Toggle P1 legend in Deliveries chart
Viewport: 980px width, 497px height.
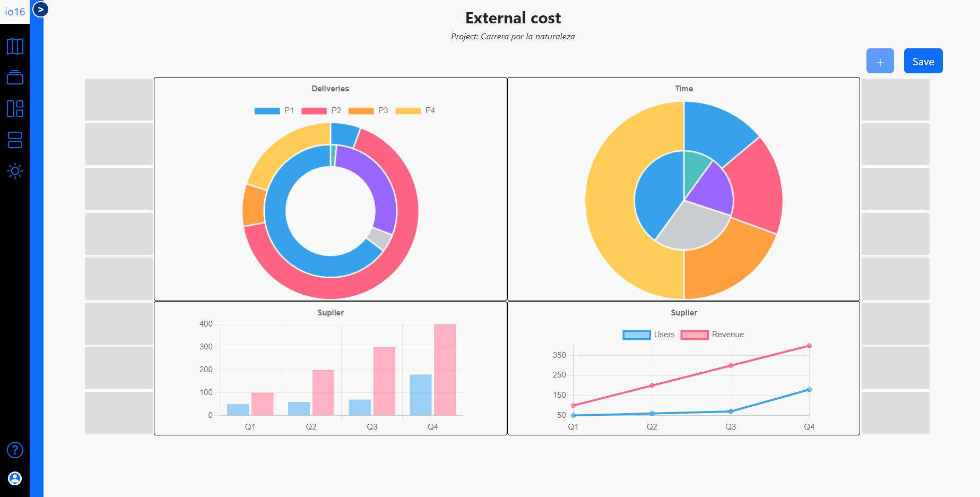(274, 110)
